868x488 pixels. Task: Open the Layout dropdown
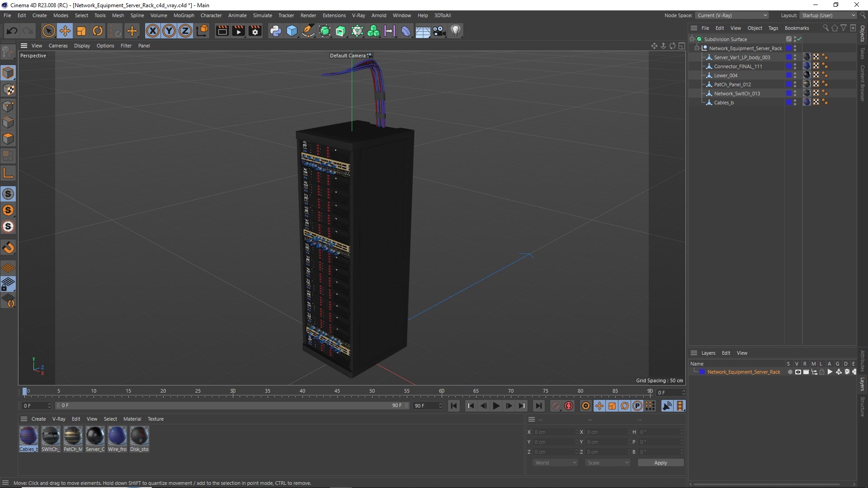(x=828, y=15)
